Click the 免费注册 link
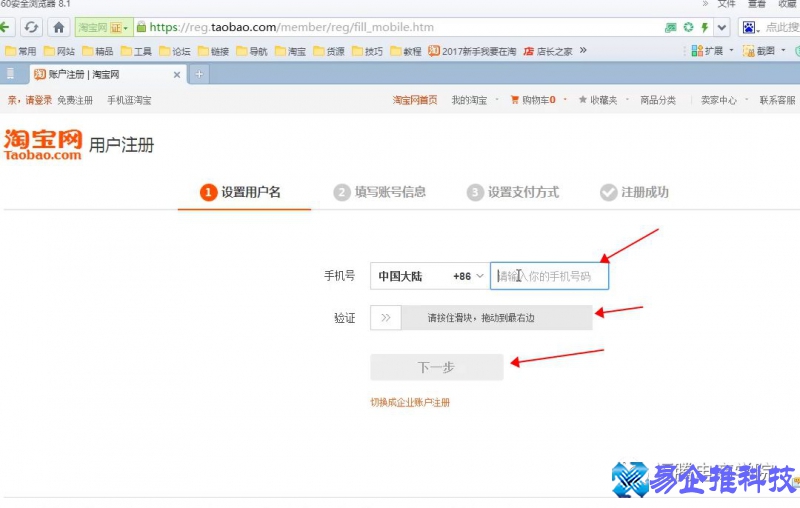The width and height of the screenshot is (800, 508). (75, 100)
